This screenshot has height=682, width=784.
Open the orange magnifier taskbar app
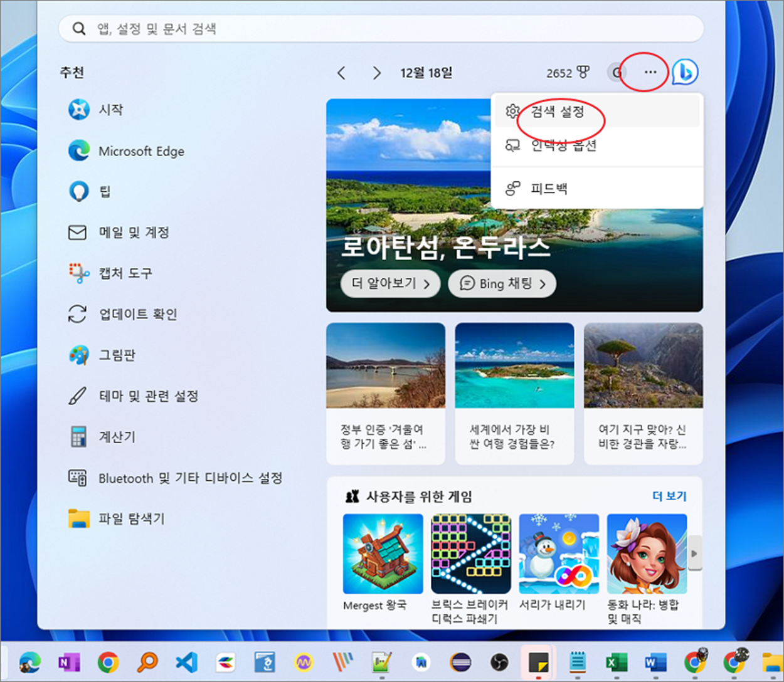[x=147, y=662]
